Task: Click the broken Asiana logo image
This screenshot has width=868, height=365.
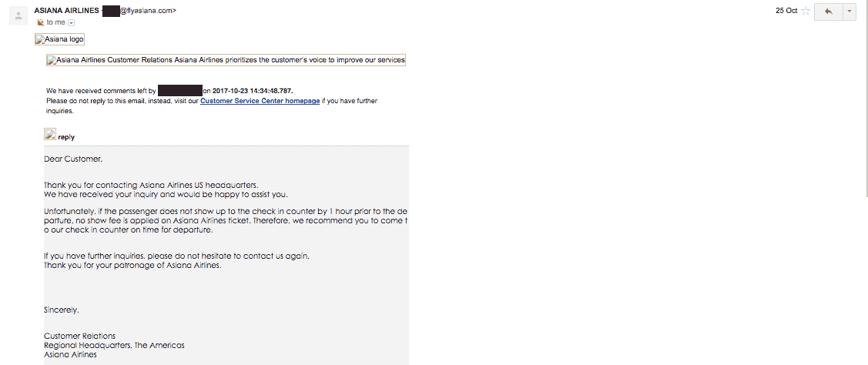Action: point(60,39)
